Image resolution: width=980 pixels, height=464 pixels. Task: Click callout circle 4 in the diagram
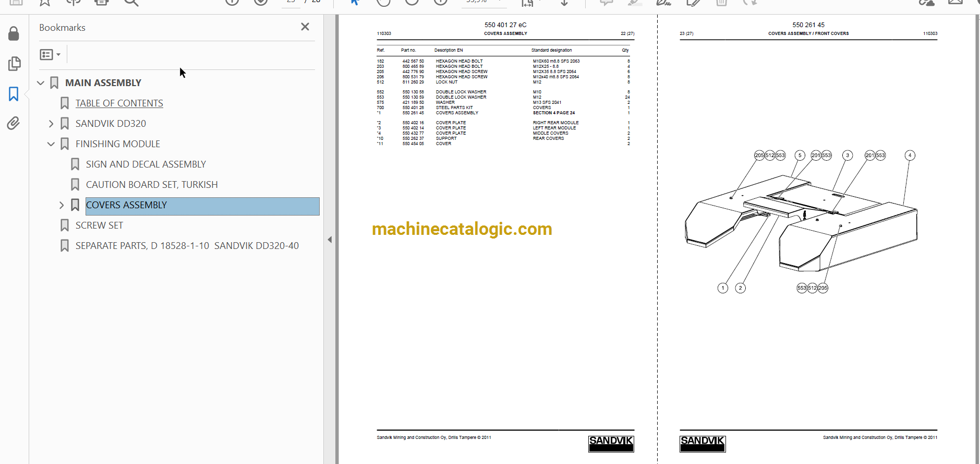tap(910, 156)
